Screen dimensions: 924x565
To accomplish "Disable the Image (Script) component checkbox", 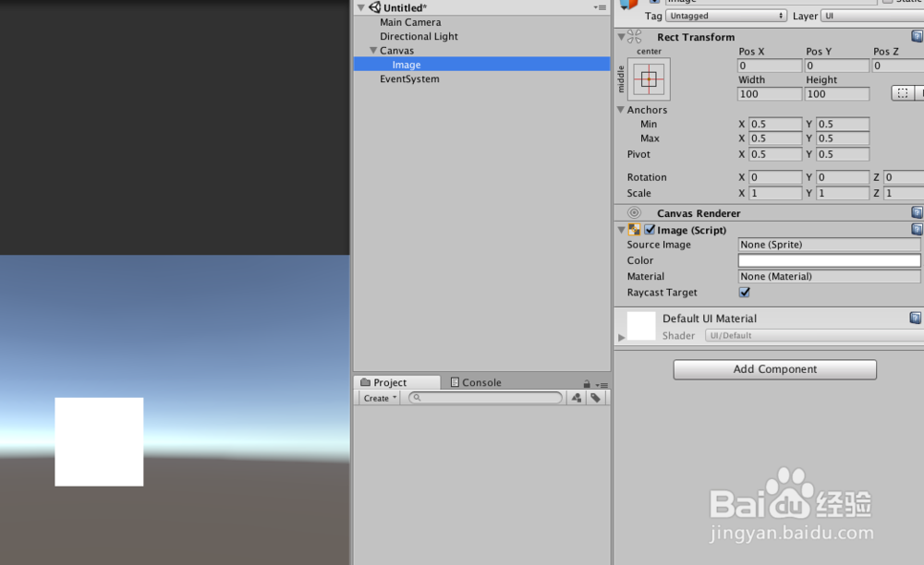I will click(650, 230).
